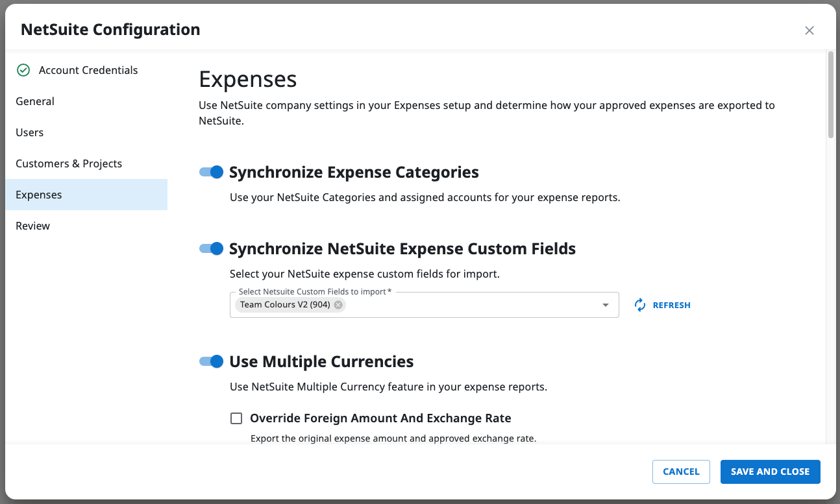The height and width of the screenshot is (504, 840).
Task: Click the refresh arrows icon
Action: [x=640, y=305]
